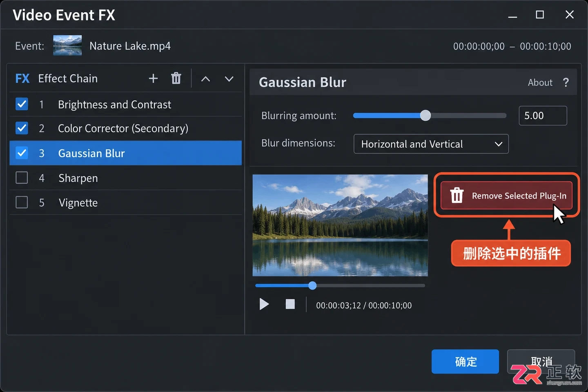Click the Nature Lake.mp4 file name
The width and height of the screenshot is (588, 392).
[130, 46]
